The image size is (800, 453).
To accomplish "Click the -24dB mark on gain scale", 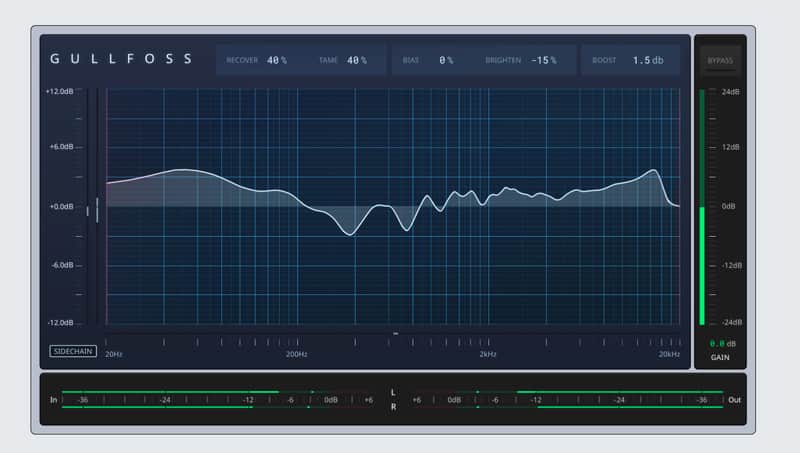I will coord(732,322).
